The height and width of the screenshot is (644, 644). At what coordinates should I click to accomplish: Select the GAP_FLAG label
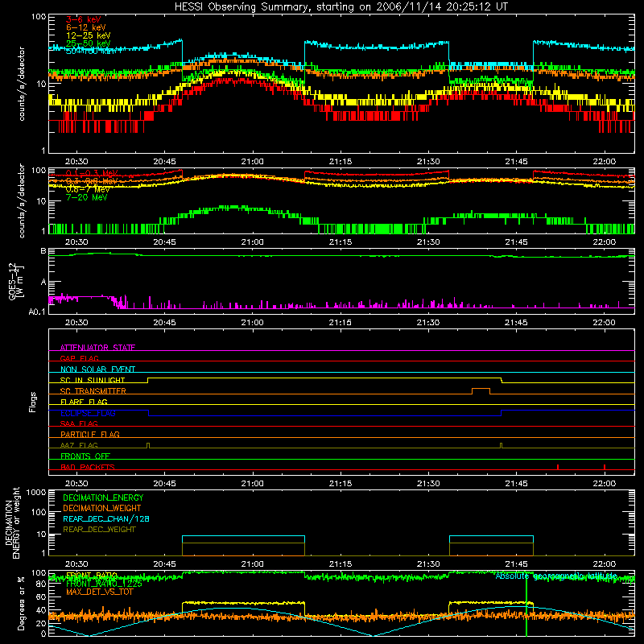tap(79, 358)
